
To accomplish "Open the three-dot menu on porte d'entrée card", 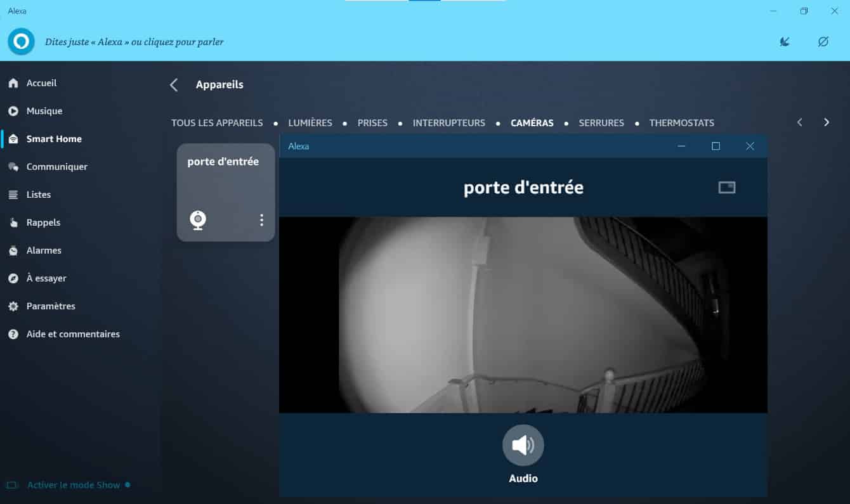I will pyautogui.click(x=261, y=220).
